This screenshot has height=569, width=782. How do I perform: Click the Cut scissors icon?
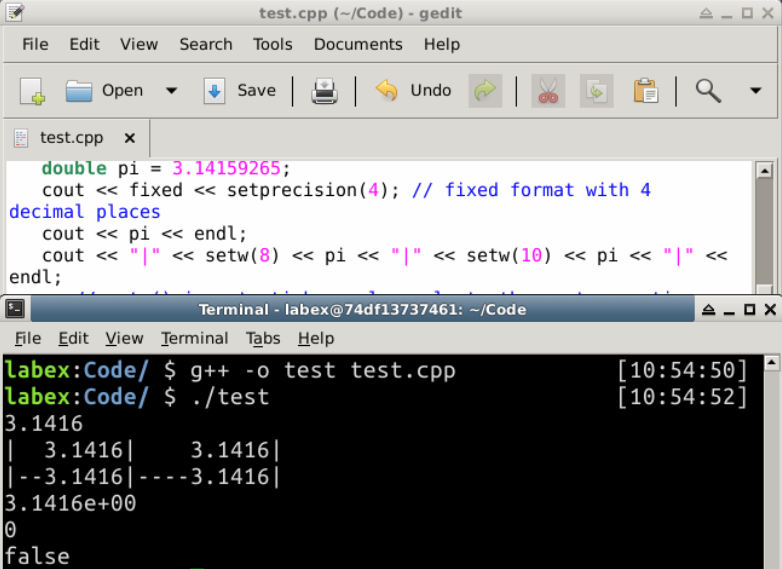point(547,91)
